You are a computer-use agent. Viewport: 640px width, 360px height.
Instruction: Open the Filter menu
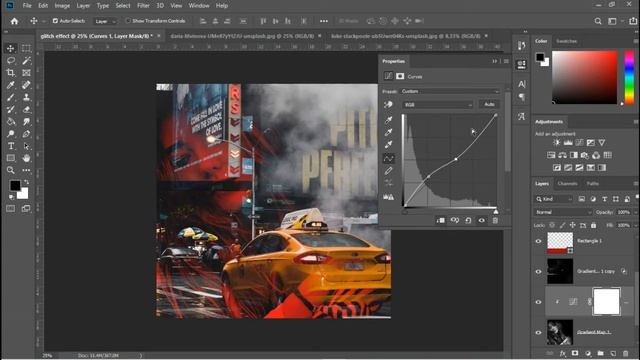click(x=143, y=6)
